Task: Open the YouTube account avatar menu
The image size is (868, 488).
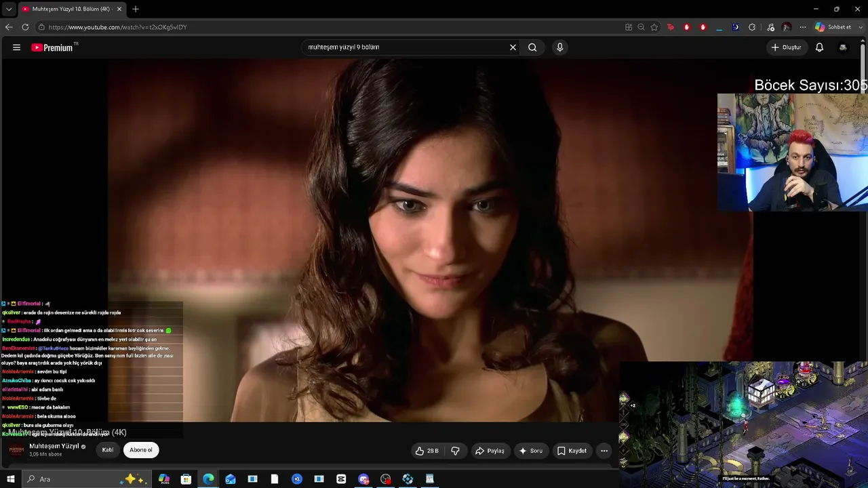Action: [843, 47]
